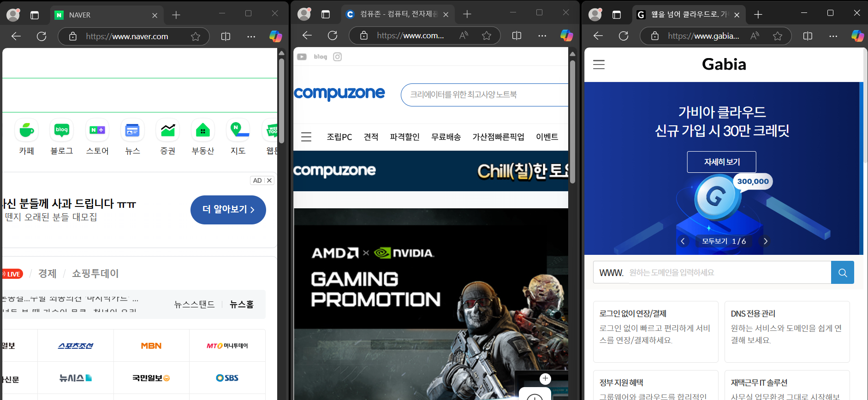Click Compuzone window vertical scrollbar
The width and height of the screenshot is (868, 400).
pos(572,122)
